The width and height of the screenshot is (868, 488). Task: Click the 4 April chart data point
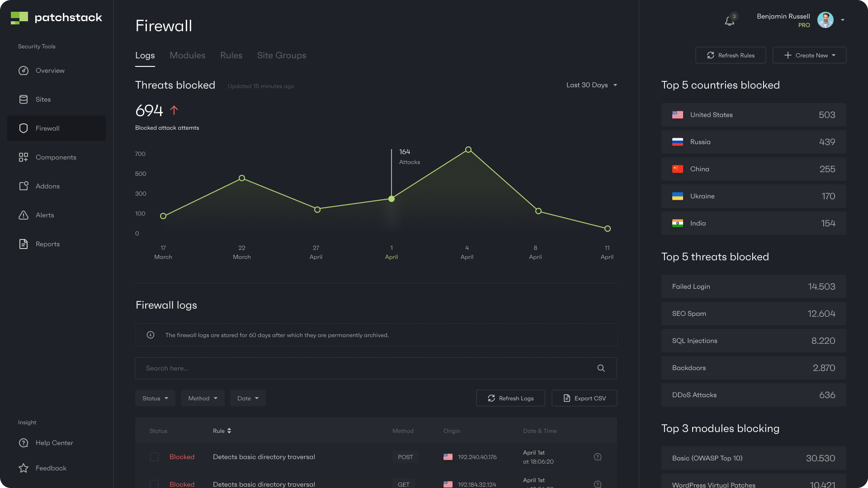tap(468, 150)
